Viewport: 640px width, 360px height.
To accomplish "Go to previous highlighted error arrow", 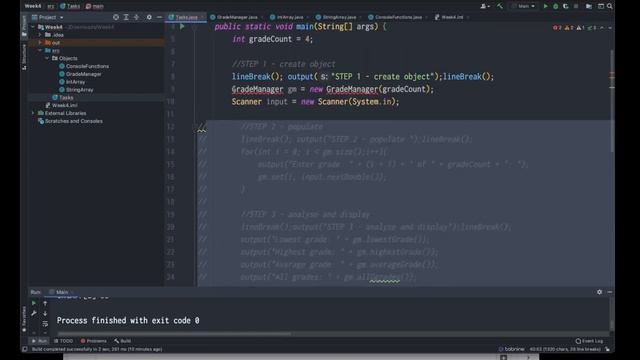I will click(602, 28).
